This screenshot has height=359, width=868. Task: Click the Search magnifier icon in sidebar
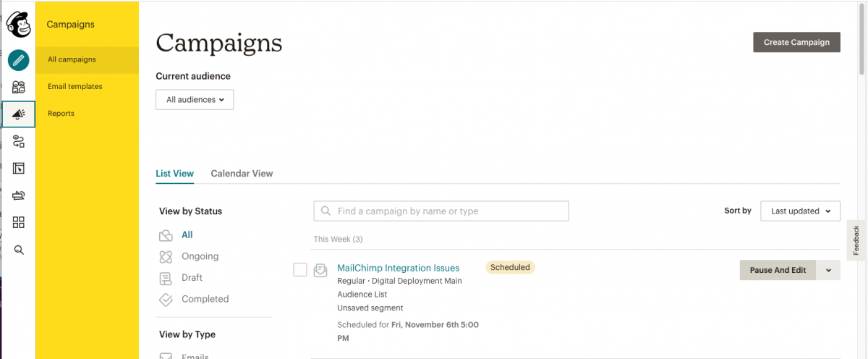[x=19, y=250]
